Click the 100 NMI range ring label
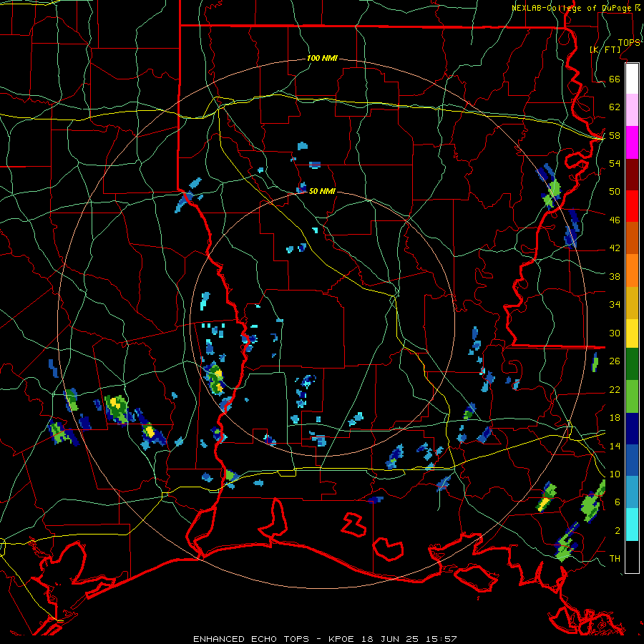The width and height of the screenshot is (644, 644). tap(322, 58)
